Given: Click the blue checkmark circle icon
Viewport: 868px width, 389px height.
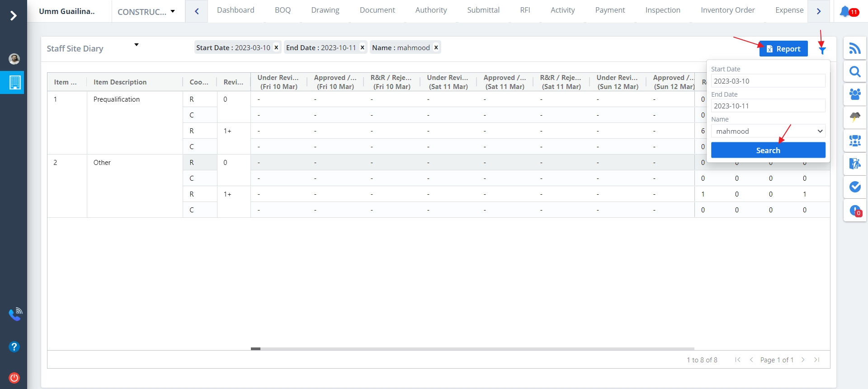Looking at the screenshot, I should point(854,187).
